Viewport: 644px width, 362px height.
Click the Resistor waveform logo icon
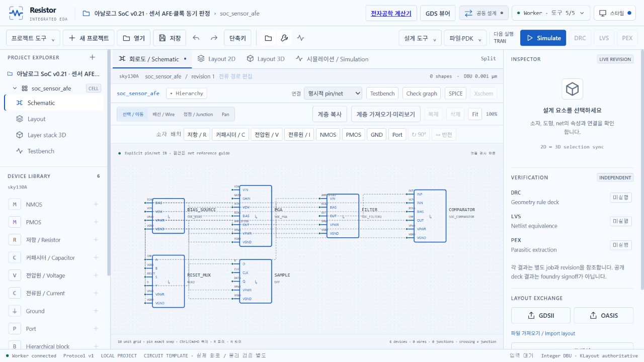click(16, 14)
